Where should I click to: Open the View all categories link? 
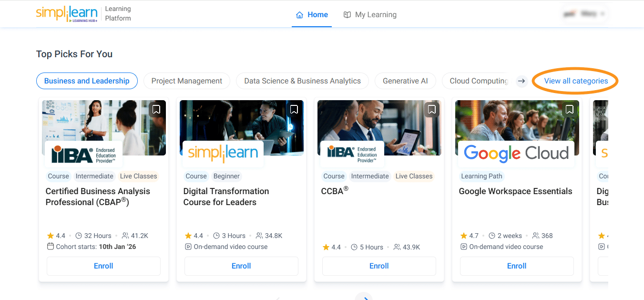pos(576,81)
